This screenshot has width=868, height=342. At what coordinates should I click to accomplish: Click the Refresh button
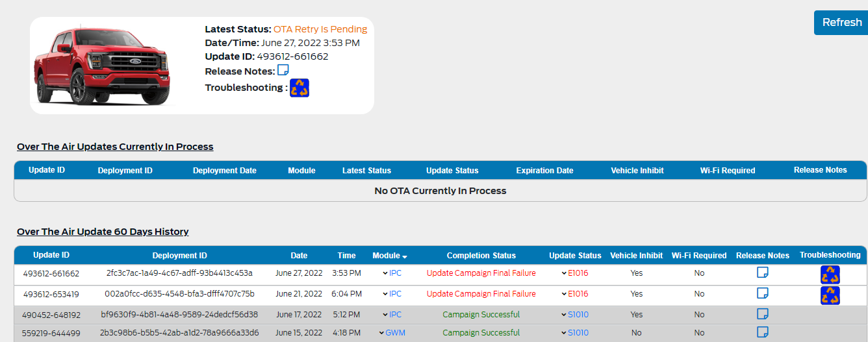coord(841,23)
